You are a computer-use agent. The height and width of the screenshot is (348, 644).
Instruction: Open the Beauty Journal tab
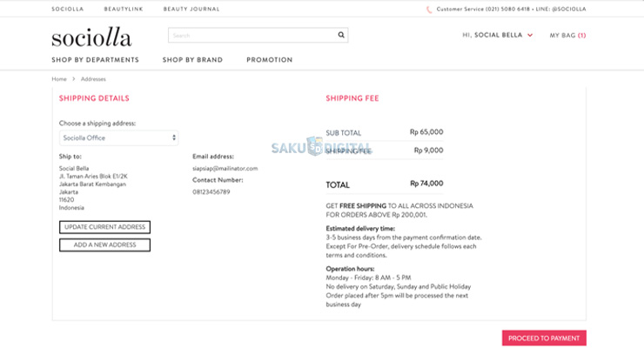pyautogui.click(x=191, y=10)
